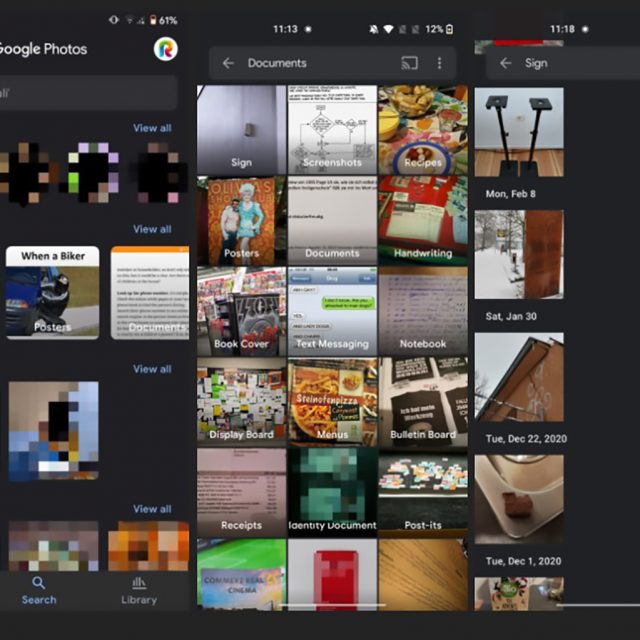Image resolution: width=640 pixels, height=640 pixels.
Task: Open the account profile avatar
Action: coord(166,48)
